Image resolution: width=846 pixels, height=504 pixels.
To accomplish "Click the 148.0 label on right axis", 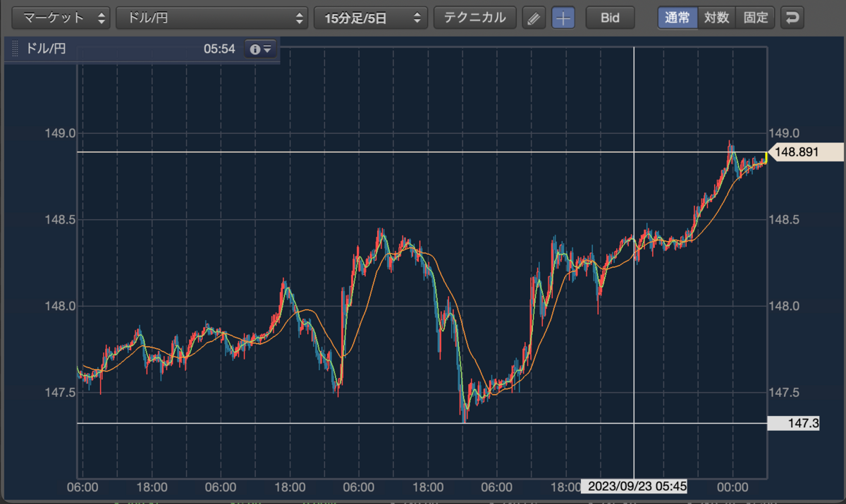I will pyautogui.click(x=784, y=306).
